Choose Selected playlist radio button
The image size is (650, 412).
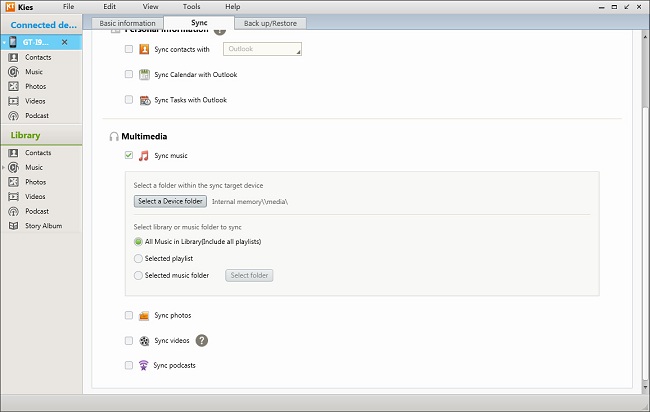(138, 259)
